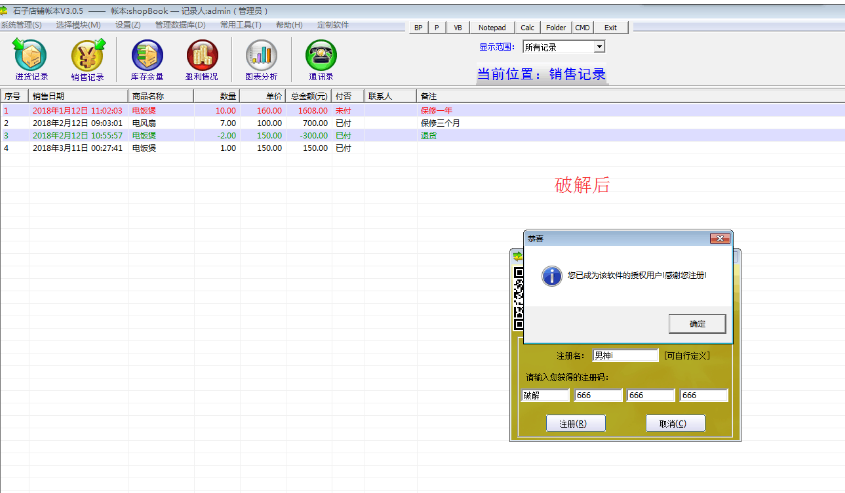Open the 管理数据库(D) menu
This screenshot has height=493, width=845.
pyautogui.click(x=180, y=25)
